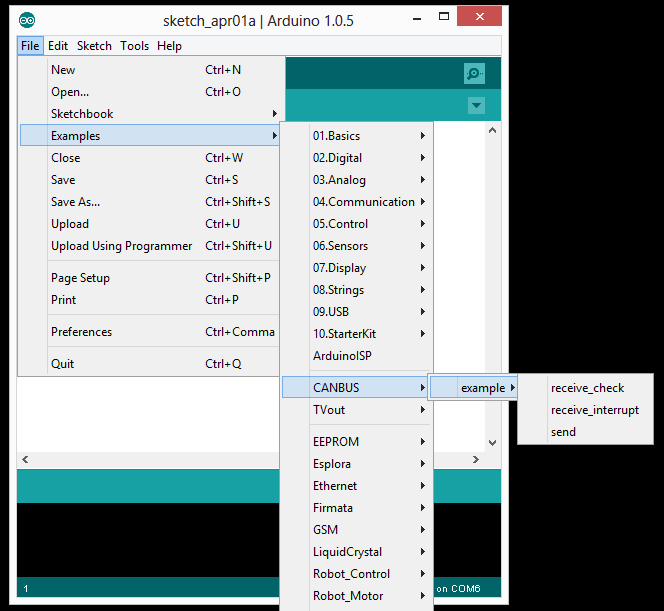This screenshot has width=664, height=611.
Task: Open the Help menu
Action: pos(169,46)
